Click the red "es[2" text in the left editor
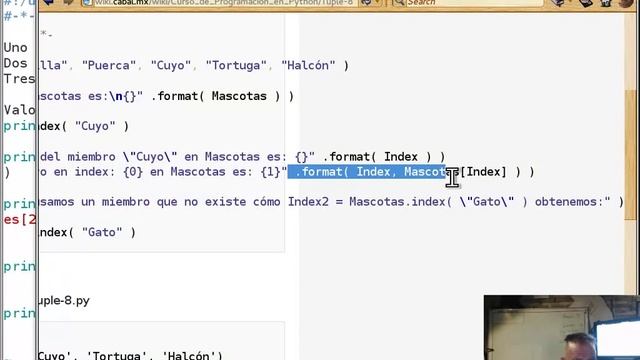This screenshot has height=360, width=640. tap(19, 220)
